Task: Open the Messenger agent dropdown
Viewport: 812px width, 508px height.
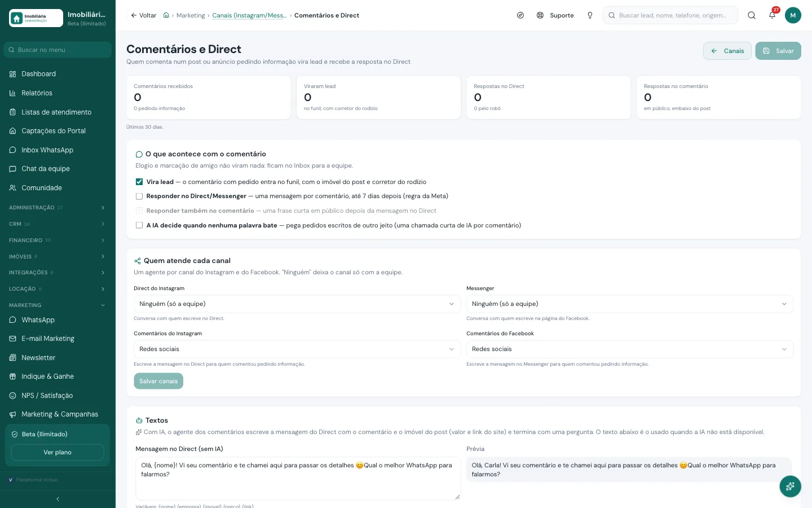Action: tap(630, 304)
